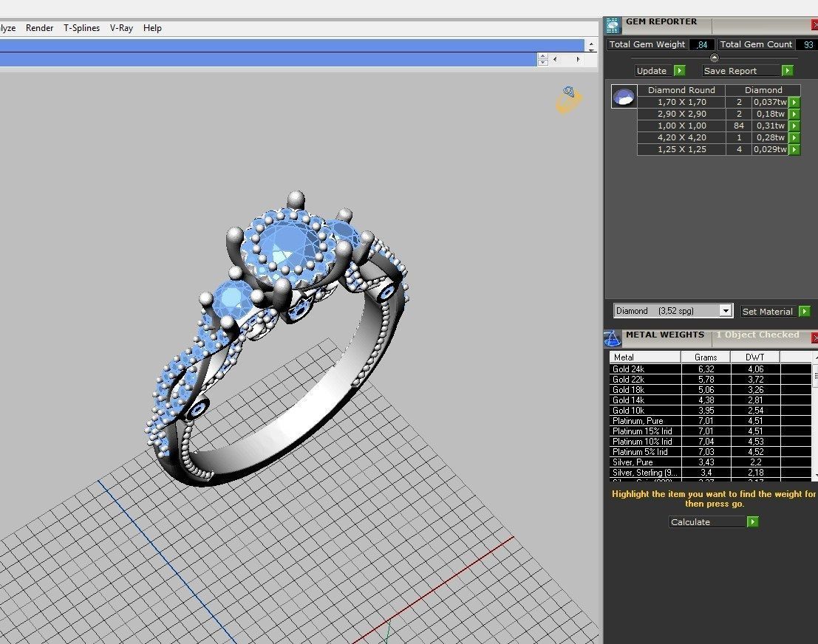
Task: Click the right arrow on command prompt bar
Action: click(x=578, y=59)
